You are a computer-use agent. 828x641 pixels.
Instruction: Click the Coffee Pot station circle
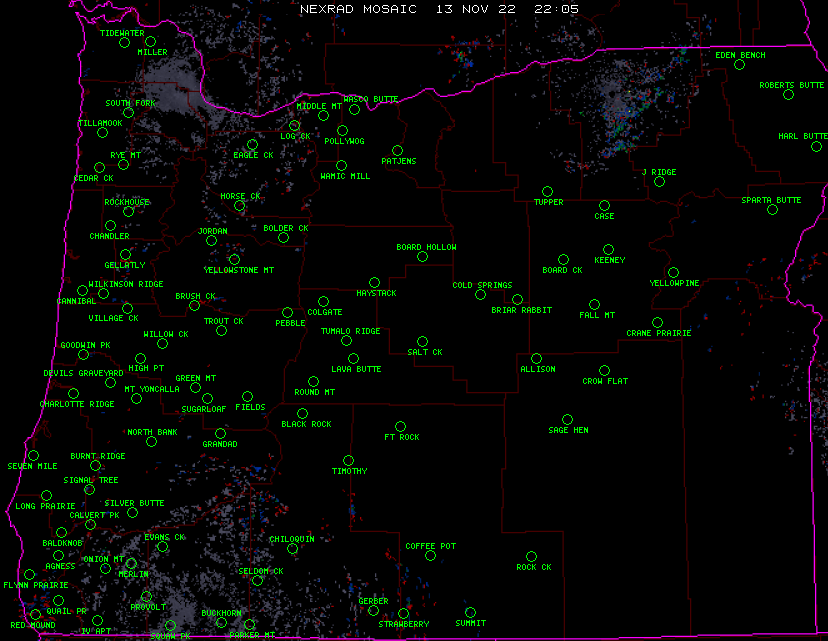[x=430, y=556]
